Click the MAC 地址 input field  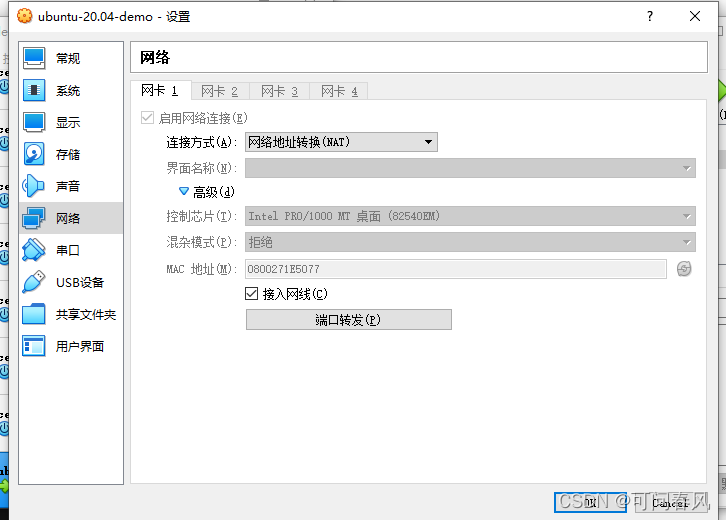pos(456,269)
